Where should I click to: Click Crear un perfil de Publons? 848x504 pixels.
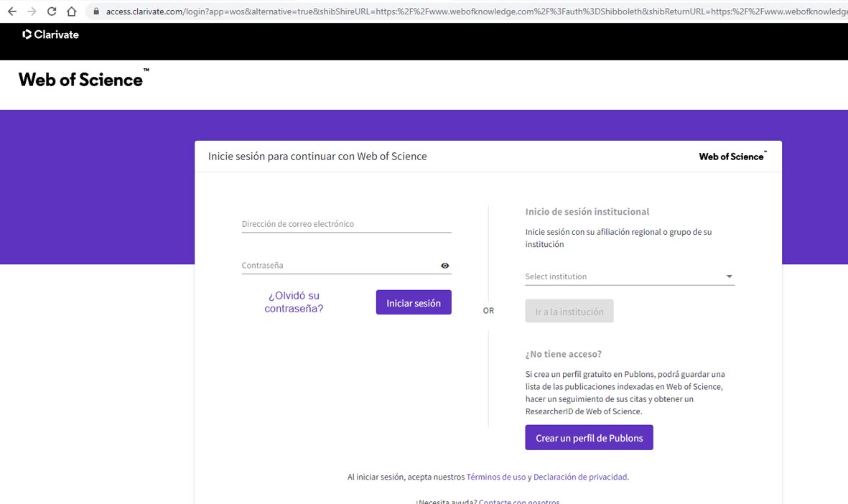(589, 437)
